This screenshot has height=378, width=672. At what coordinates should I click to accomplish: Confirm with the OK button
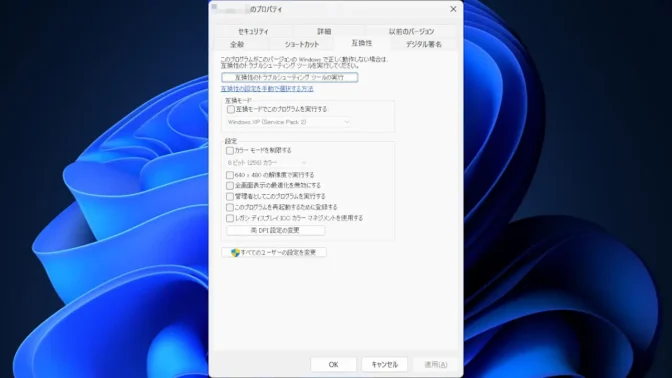coord(333,364)
